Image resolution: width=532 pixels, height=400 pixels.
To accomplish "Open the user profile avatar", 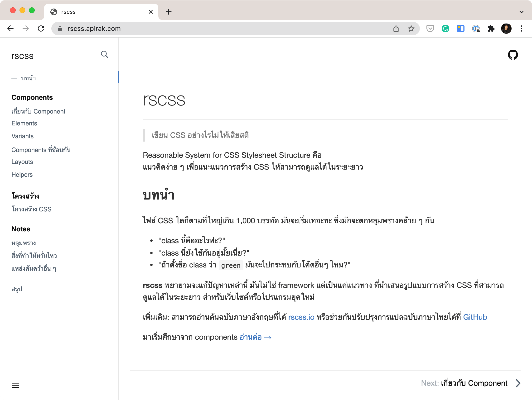I will point(506,29).
